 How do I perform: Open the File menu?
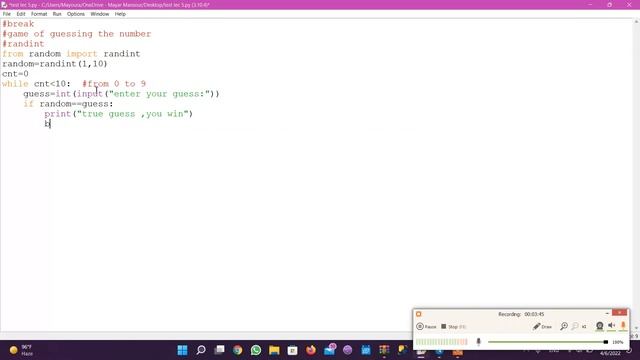[7, 14]
